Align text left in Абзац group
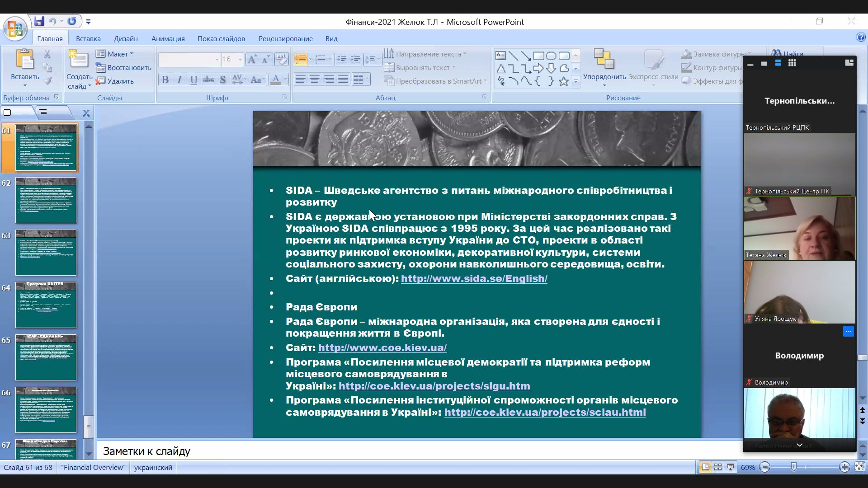The height and width of the screenshot is (488, 868). pos(300,80)
